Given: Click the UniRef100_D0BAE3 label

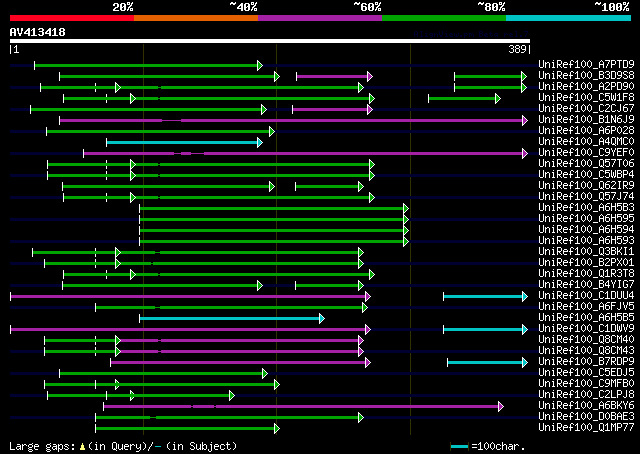Looking at the screenshot, I should click(586, 417).
